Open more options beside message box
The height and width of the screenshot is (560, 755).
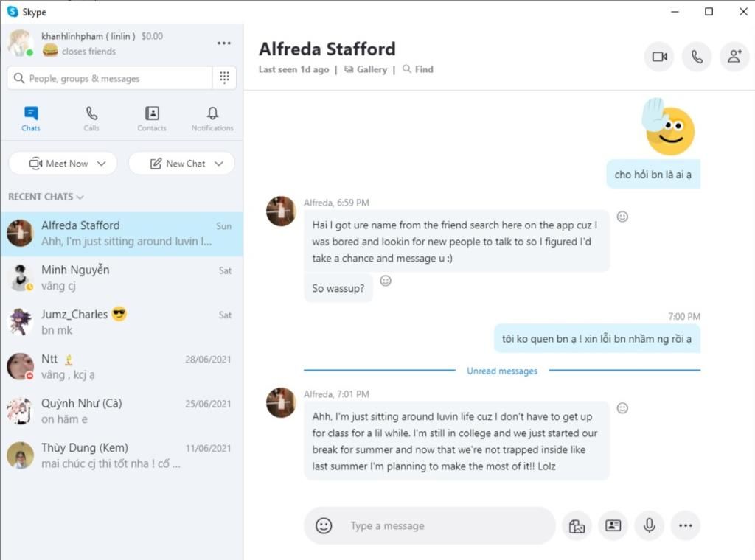pyautogui.click(x=685, y=525)
